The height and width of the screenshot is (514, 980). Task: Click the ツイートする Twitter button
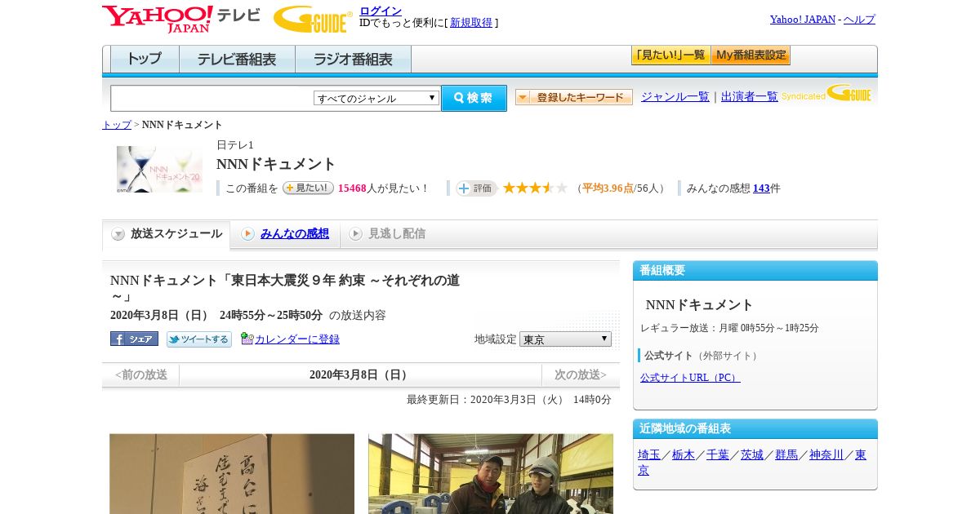[199, 339]
